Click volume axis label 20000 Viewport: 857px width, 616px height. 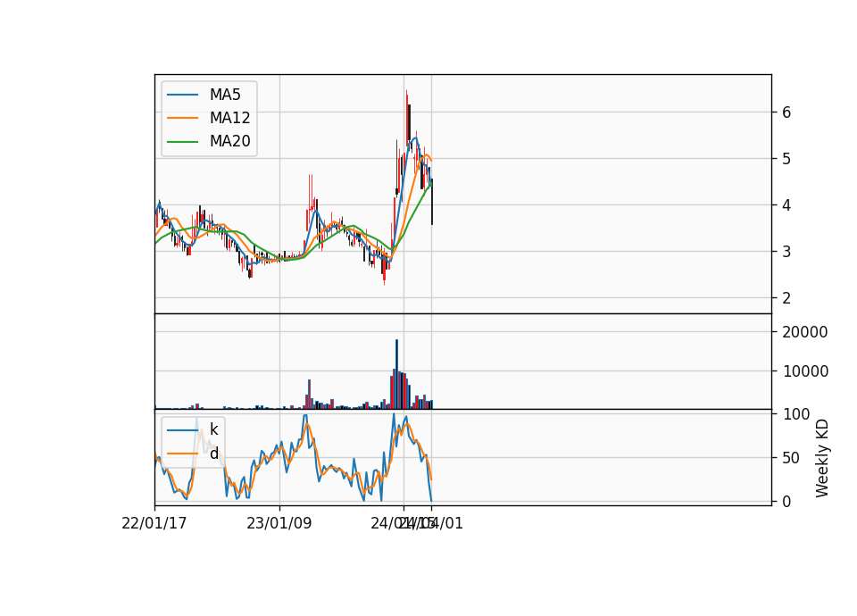(x=805, y=332)
